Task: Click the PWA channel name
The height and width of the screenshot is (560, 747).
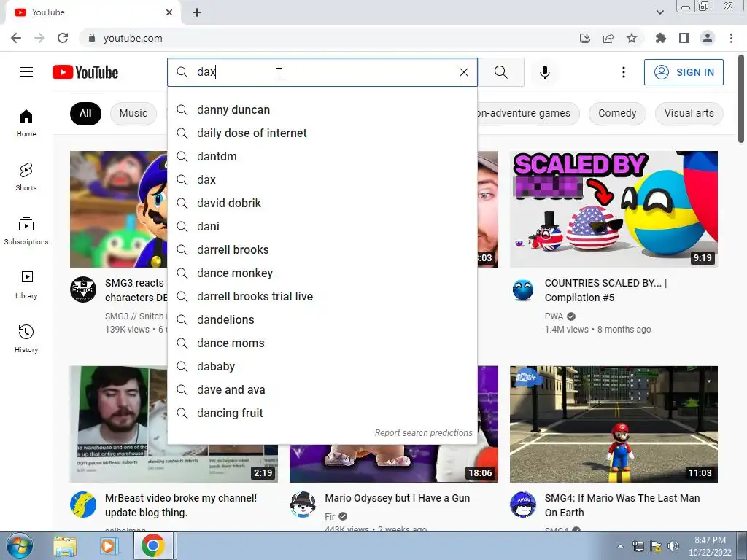Action: coord(554,316)
